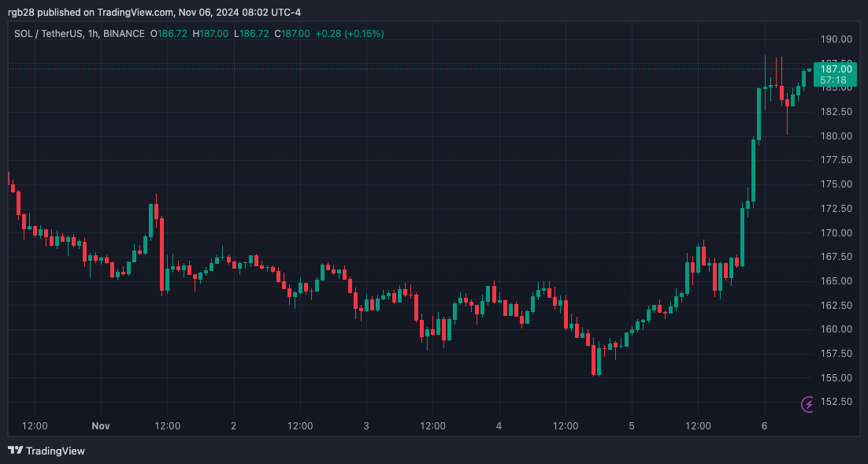The width and height of the screenshot is (868, 464).
Task: Click the 160.00 price level on axis
Action: click(x=836, y=329)
